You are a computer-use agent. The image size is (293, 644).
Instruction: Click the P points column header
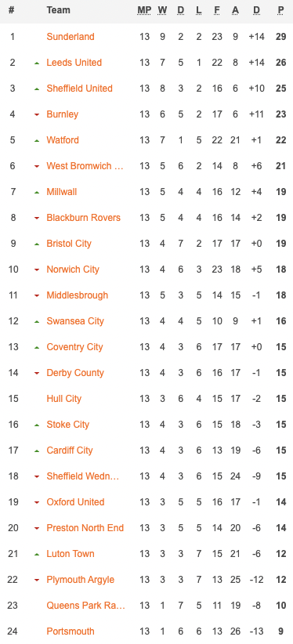coord(281,10)
